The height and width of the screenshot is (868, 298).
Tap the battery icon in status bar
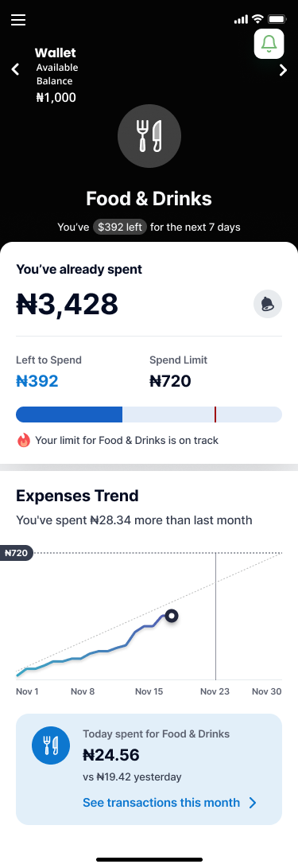(277, 20)
